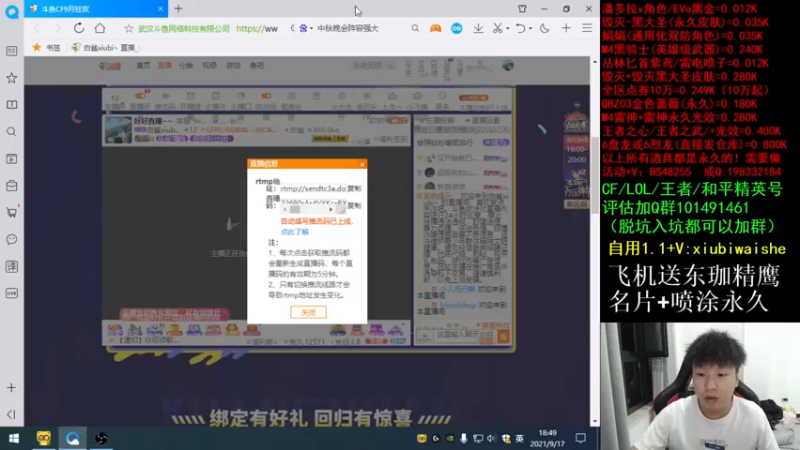Click the Douyu site search box

click(373, 65)
